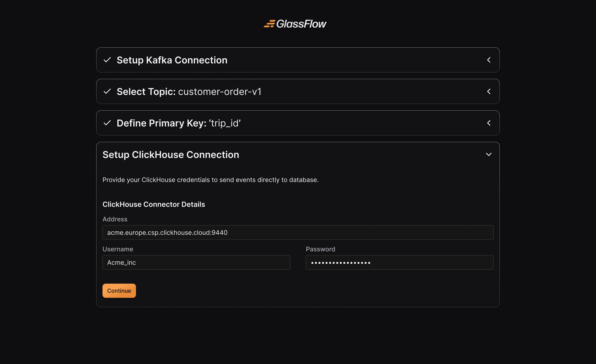Click the 'Provide your ClickHouse credentials' description text
This screenshot has height=364, width=596.
click(x=210, y=180)
